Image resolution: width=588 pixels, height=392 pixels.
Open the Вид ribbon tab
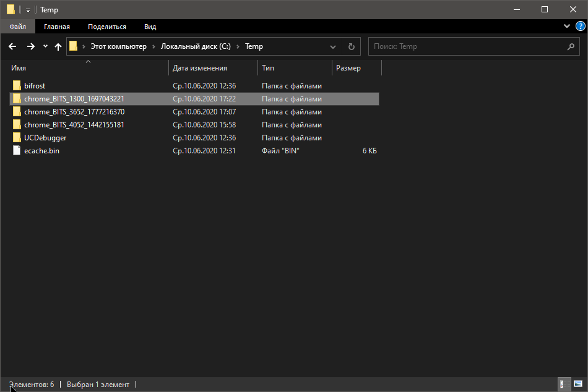point(150,27)
